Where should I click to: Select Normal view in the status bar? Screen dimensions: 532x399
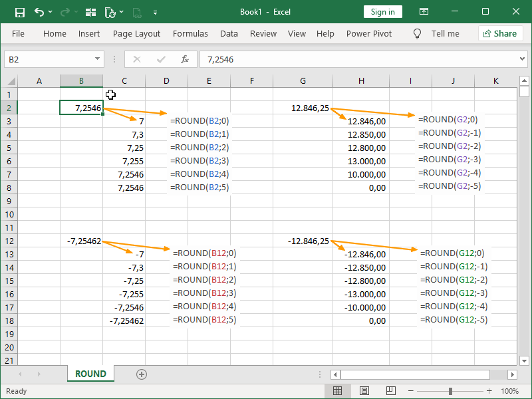click(x=337, y=390)
